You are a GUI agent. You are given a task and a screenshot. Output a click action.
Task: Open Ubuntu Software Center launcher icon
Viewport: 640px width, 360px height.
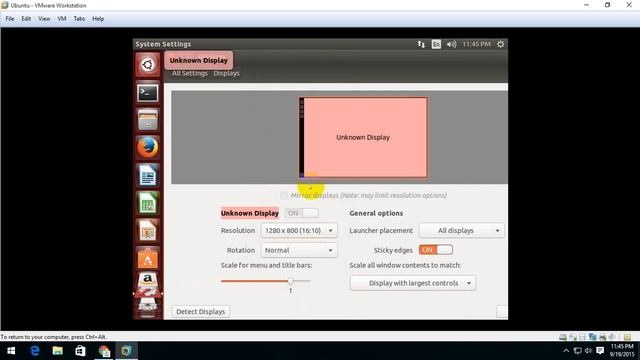[x=148, y=258]
